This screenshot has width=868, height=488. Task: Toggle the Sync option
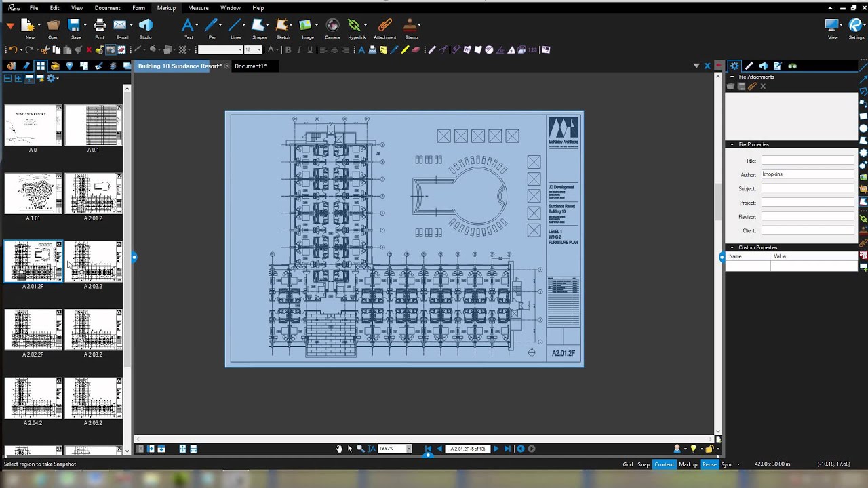[727, 464]
